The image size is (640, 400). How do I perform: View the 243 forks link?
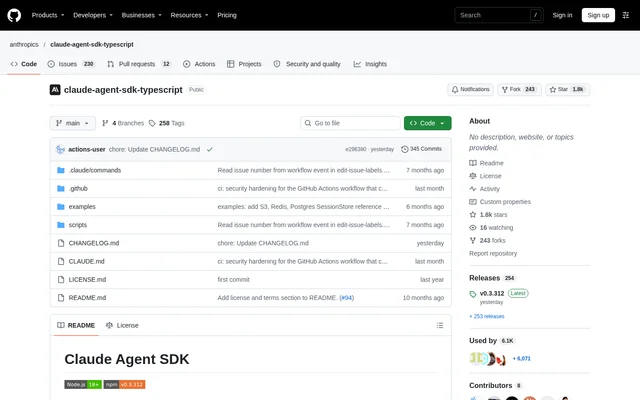487,240
